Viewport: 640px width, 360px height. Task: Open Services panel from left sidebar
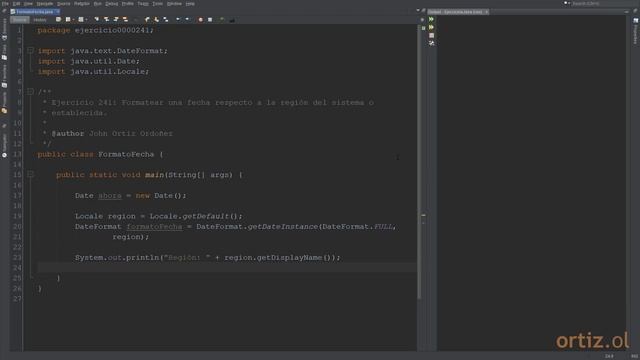(x=4, y=29)
